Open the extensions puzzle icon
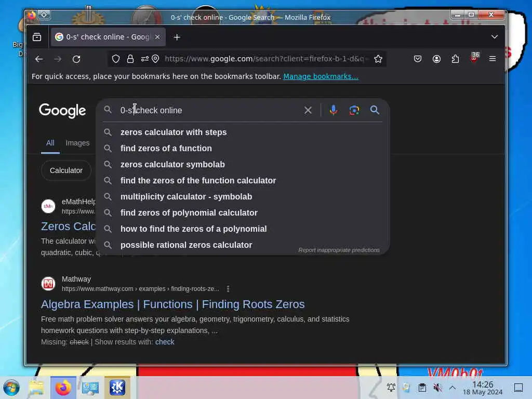532x399 pixels. coord(455,59)
